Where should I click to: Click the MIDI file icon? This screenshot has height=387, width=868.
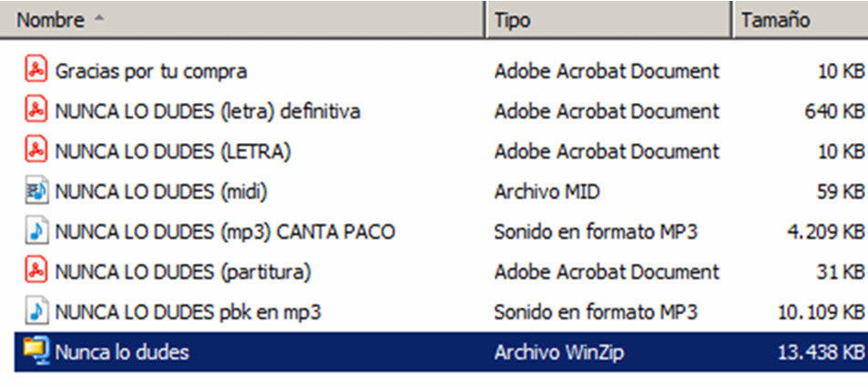pyautogui.click(x=36, y=191)
